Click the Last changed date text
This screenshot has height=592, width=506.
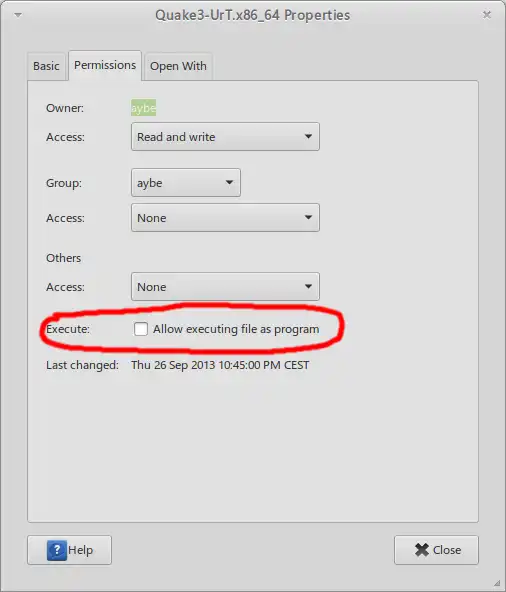[220, 365]
